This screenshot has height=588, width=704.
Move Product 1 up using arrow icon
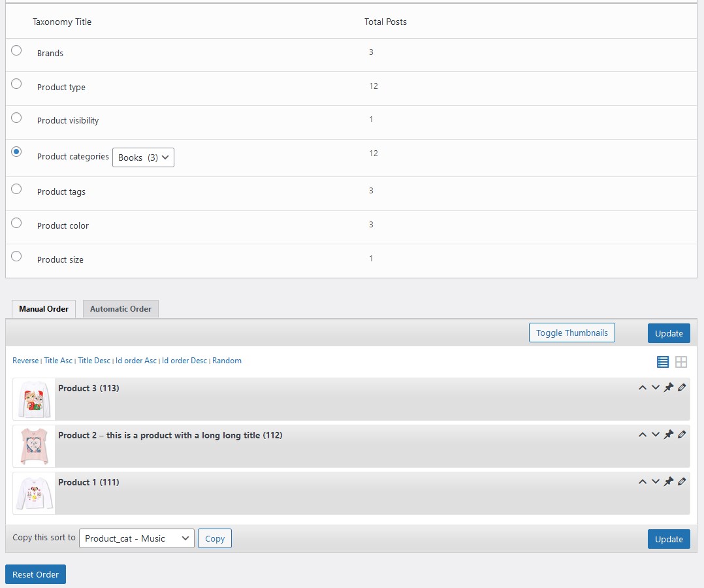coord(642,482)
